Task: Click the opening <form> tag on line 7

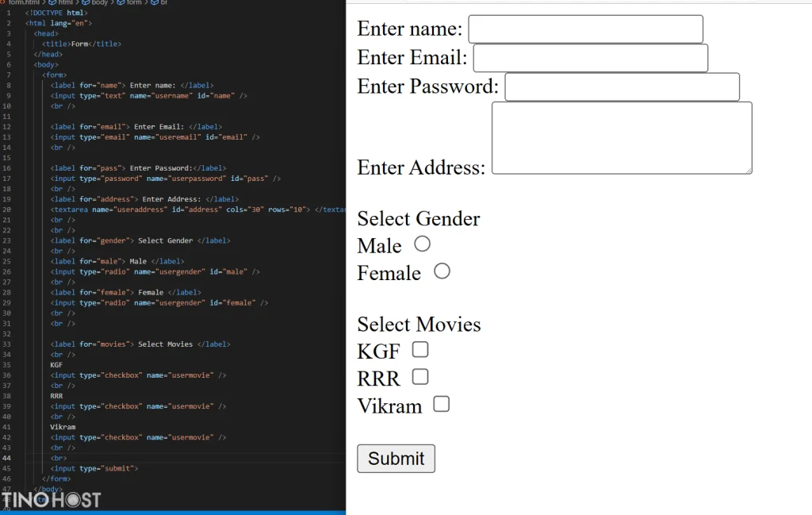Action: [x=55, y=75]
